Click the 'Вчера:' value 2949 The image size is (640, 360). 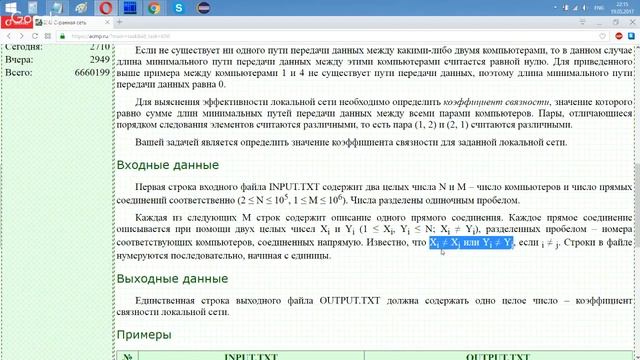pyautogui.click(x=100, y=60)
